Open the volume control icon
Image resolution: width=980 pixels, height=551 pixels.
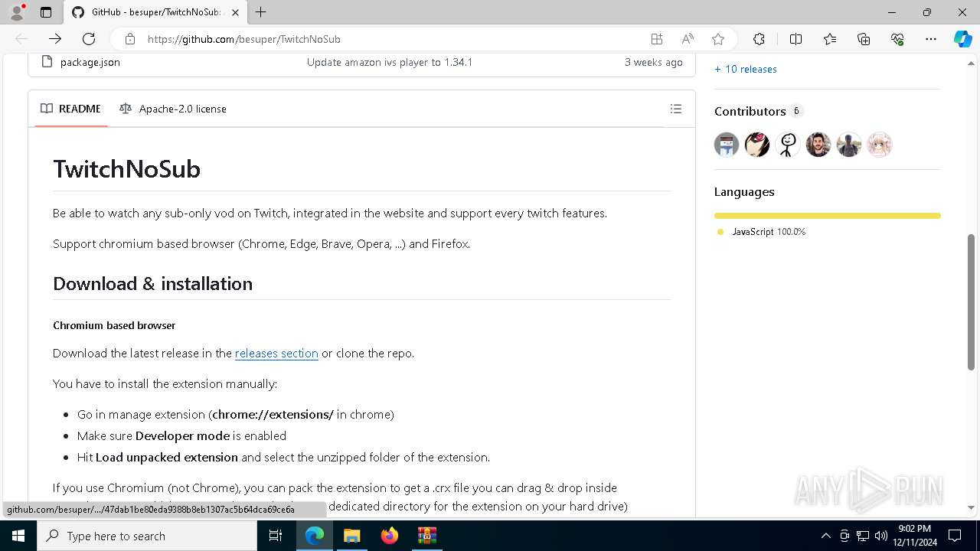[x=880, y=536]
